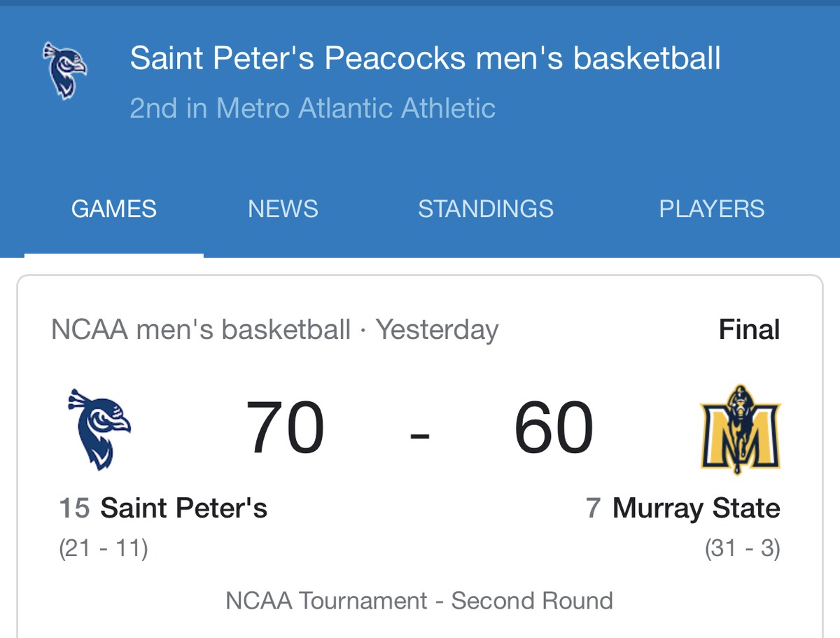Click the Final game status label
The image size is (840, 638).
click(749, 330)
